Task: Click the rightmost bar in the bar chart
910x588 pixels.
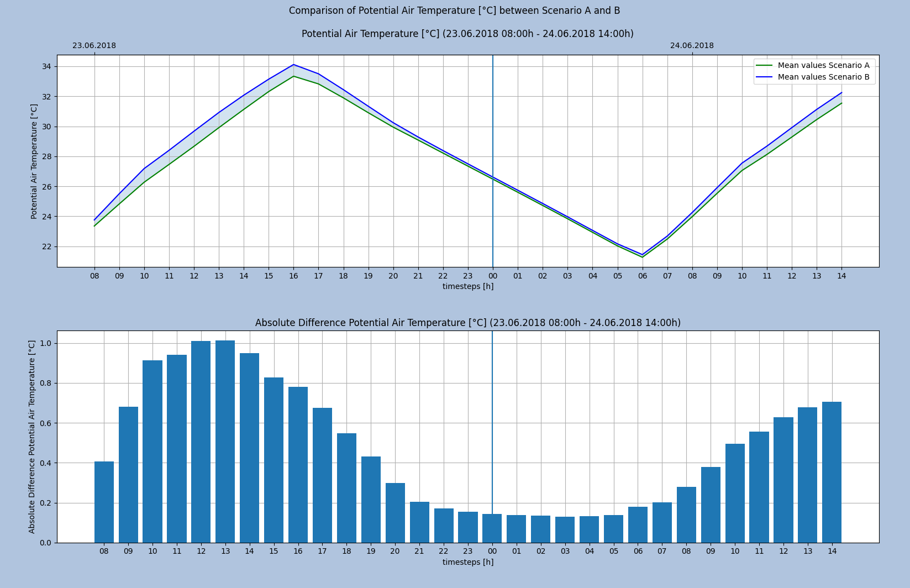Action: click(x=832, y=473)
